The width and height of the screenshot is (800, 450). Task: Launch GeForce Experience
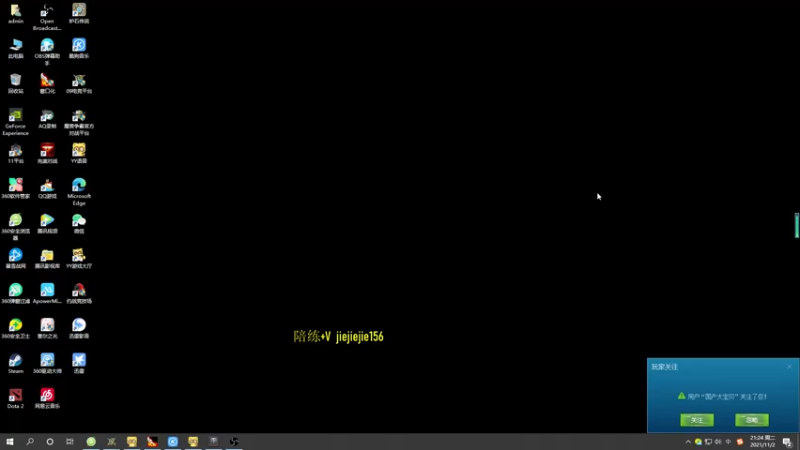15,122
